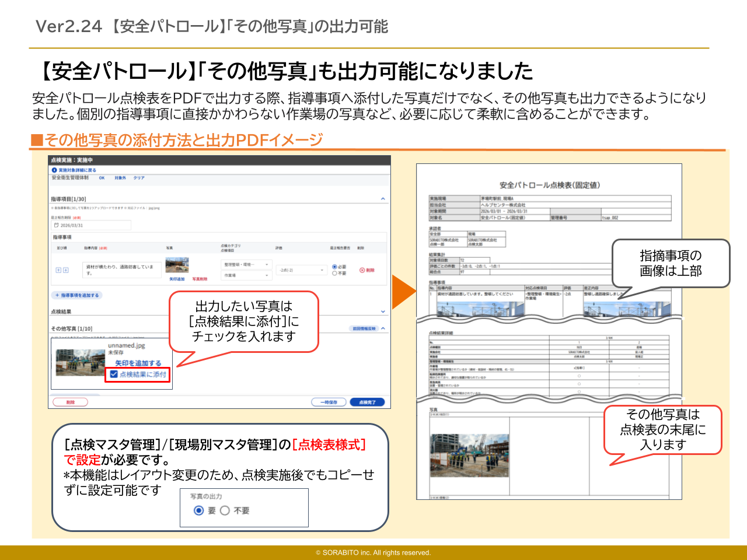Image resolution: width=747 pixels, height=560 pixels.
Task: Select the 必要 radio button for 是正報告要否
Action: [x=334, y=267]
